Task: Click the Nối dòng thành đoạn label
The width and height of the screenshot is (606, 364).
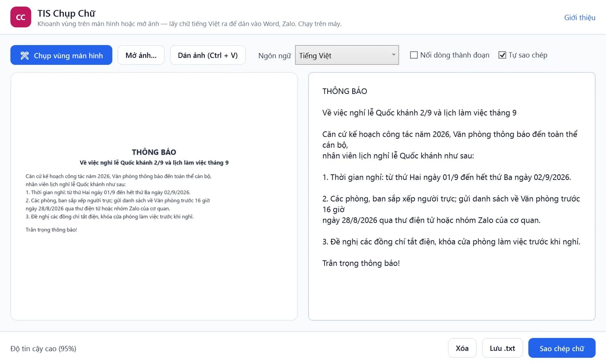Action: pyautogui.click(x=454, y=55)
